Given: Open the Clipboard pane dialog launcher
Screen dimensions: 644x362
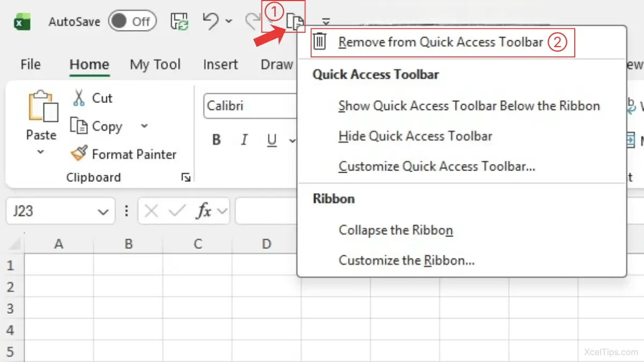Looking at the screenshot, I should (x=186, y=178).
